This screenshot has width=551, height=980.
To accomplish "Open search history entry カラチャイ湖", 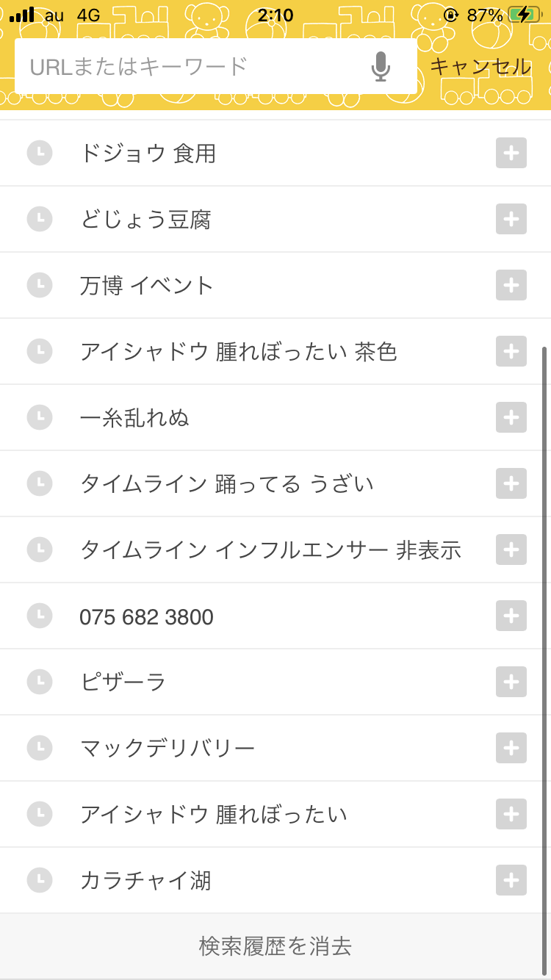I will [x=145, y=880].
